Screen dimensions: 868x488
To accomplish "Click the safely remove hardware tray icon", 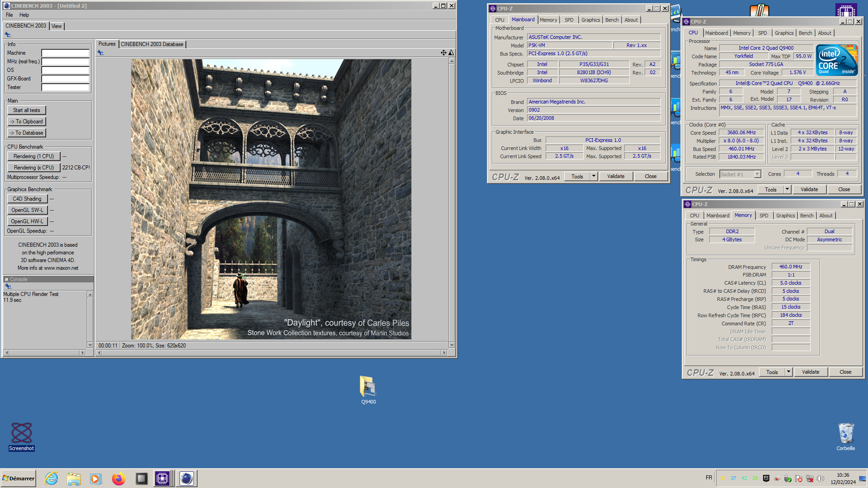I will point(788,478).
